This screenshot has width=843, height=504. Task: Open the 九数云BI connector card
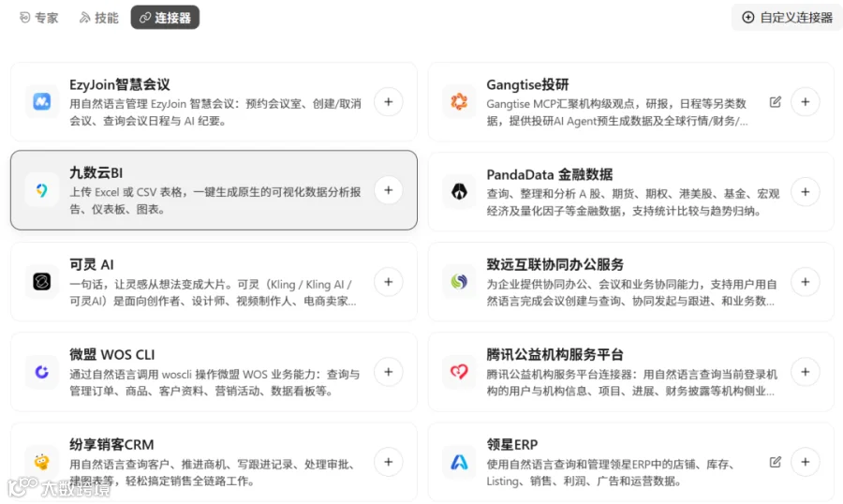214,190
